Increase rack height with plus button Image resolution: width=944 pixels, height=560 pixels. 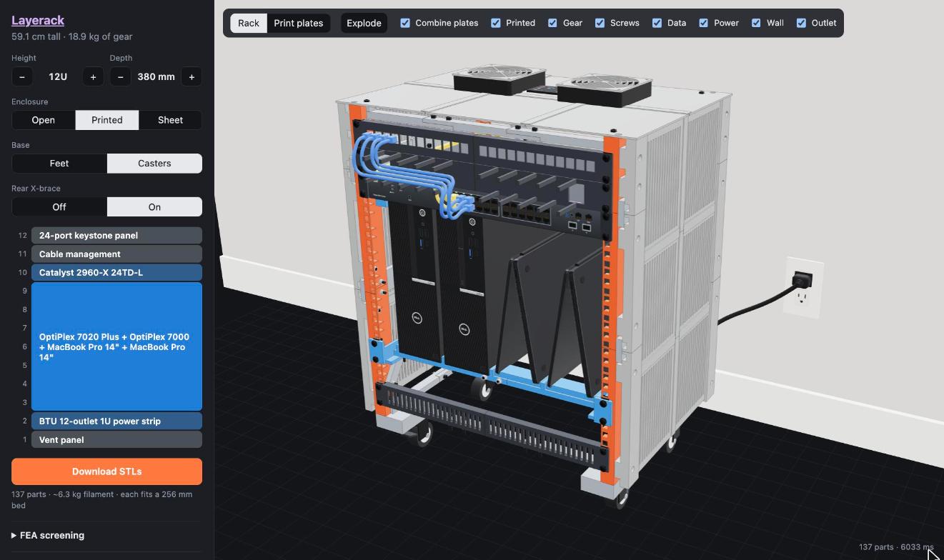pyautogui.click(x=93, y=76)
